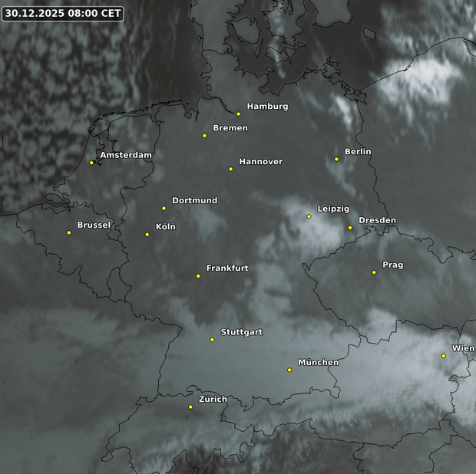Select the Bremen city marker dot

tap(204, 136)
